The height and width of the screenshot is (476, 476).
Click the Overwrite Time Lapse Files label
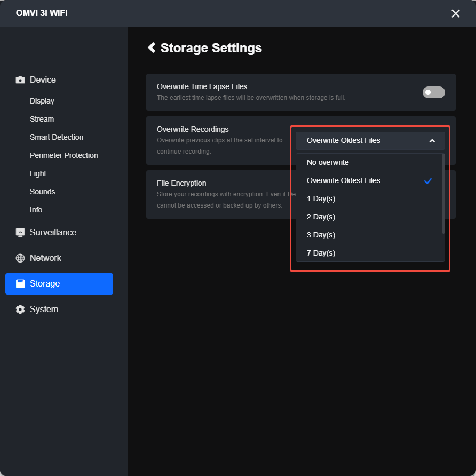pyautogui.click(x=202, y=86)
